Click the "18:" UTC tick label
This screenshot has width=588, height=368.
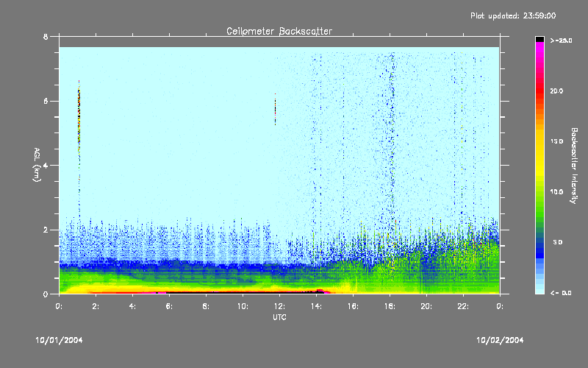390,306
